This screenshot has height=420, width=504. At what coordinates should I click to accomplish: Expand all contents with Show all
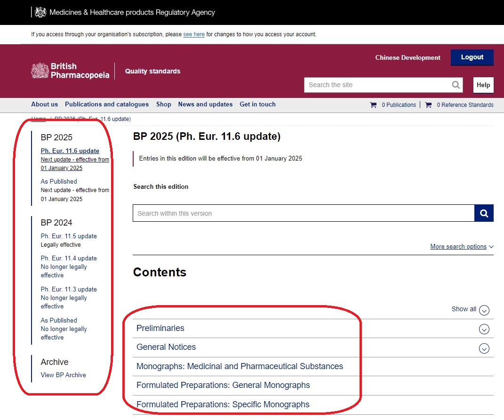click(470, 309)
